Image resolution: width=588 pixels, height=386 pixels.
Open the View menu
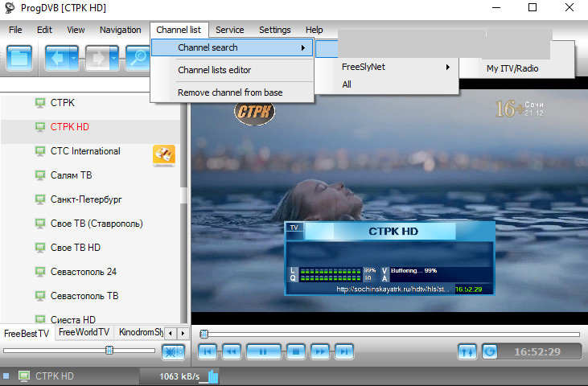(x=76, y=30)
